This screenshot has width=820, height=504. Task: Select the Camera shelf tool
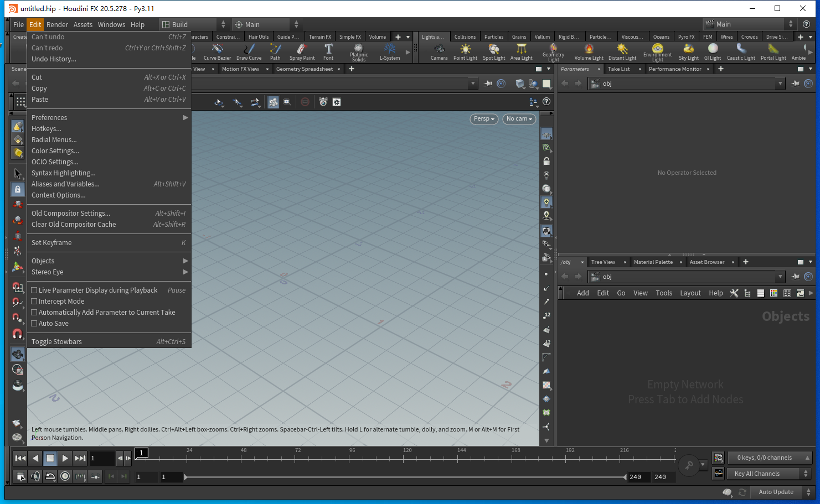pos(439,52)
